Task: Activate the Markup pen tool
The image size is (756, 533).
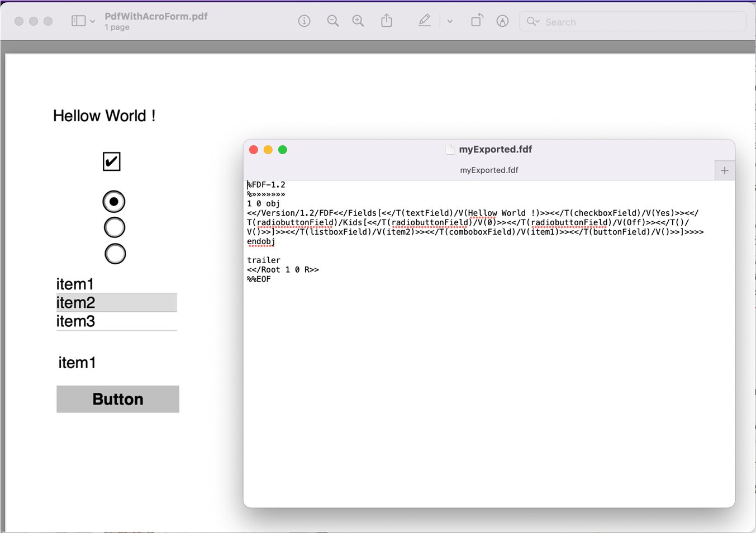Action: [x=425, y=21]
